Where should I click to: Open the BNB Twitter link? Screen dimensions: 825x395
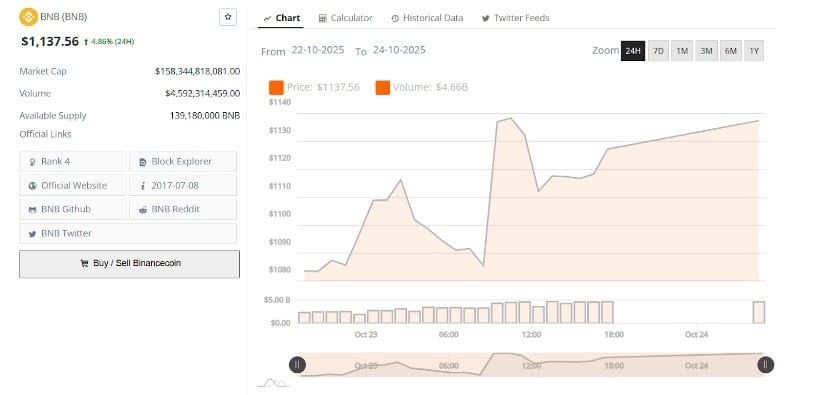[128, 234]
